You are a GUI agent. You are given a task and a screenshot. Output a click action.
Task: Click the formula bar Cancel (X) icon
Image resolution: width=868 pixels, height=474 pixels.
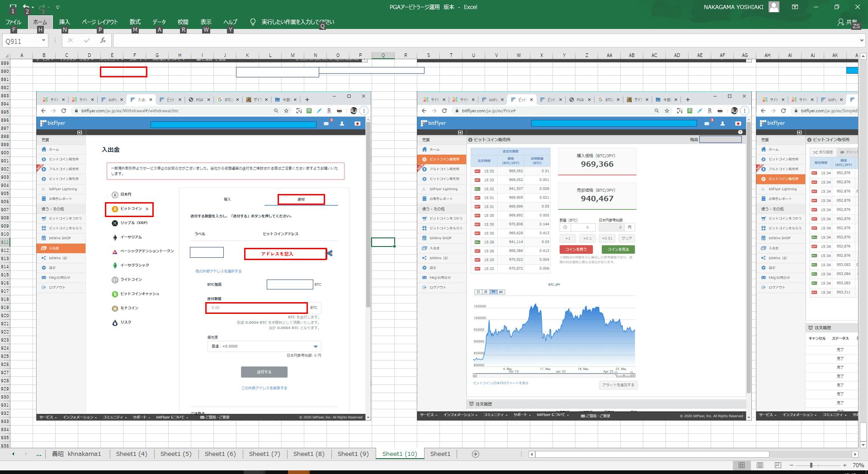pyautogui.click(x=70, y=40)
